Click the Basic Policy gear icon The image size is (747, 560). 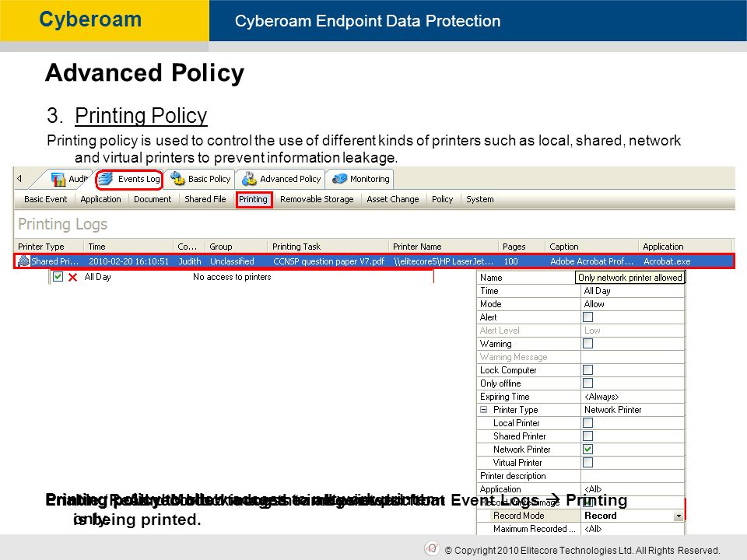pos(177,179)
